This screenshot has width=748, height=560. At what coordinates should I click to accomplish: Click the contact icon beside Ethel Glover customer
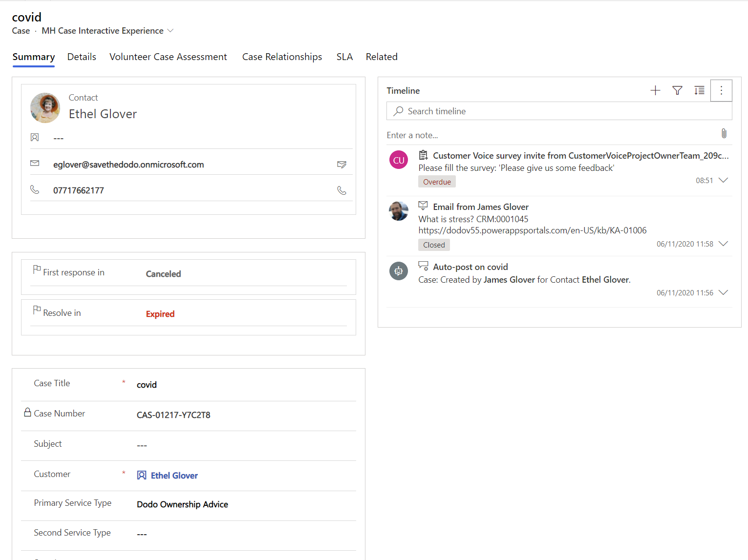point(142,476)
